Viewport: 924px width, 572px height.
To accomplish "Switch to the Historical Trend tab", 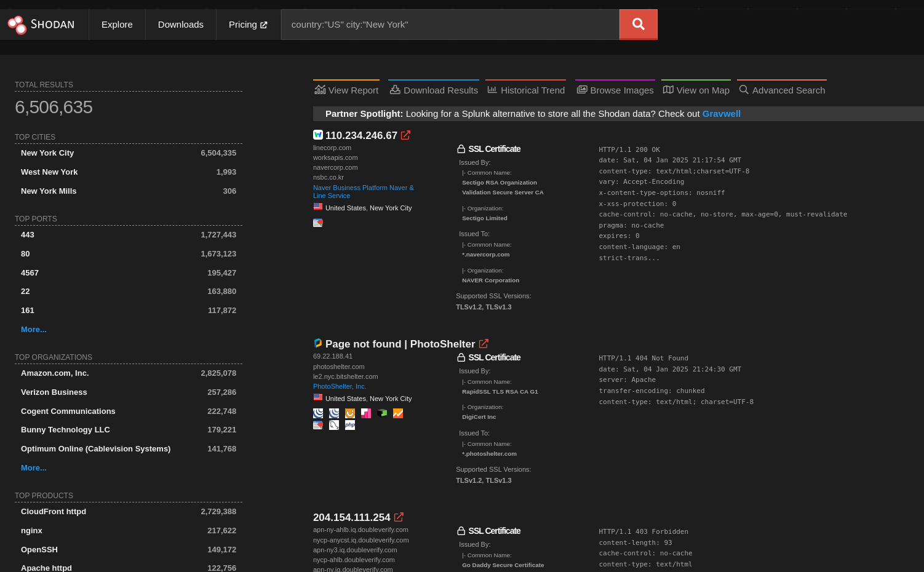I will click(x=526, y=89).
